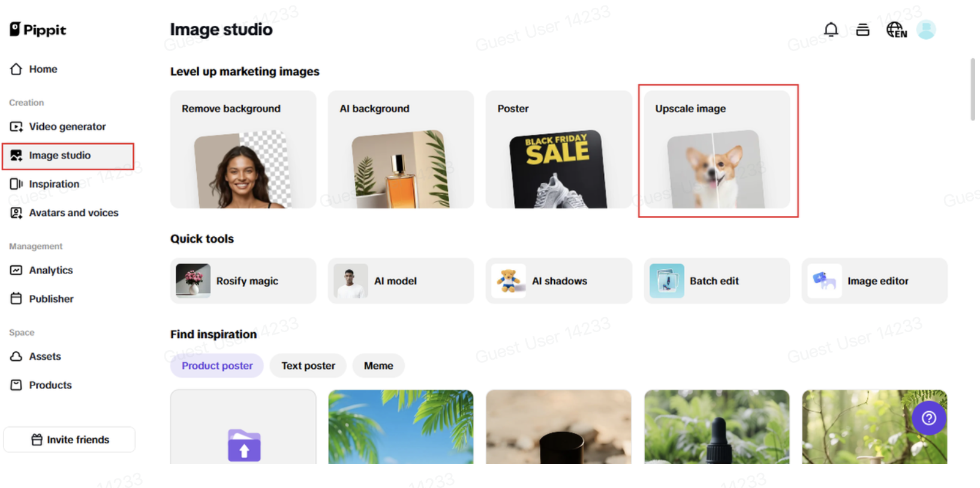This screenshot has height=488, width=980.
Task: Launch the Batch edit quick tool
Action: [717, 281]
